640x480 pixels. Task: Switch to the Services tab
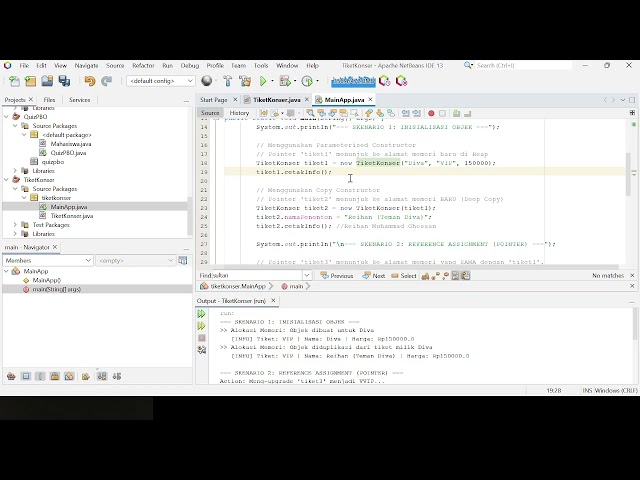click(x=79, y=100)
